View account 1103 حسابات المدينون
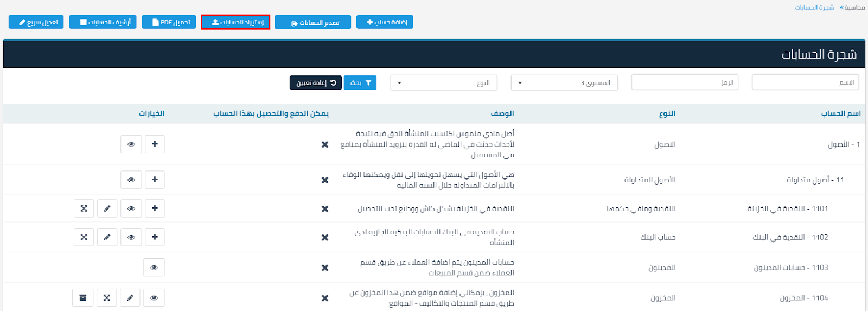The width and height of the screenshot is (868, 311). tap(154, 267)
